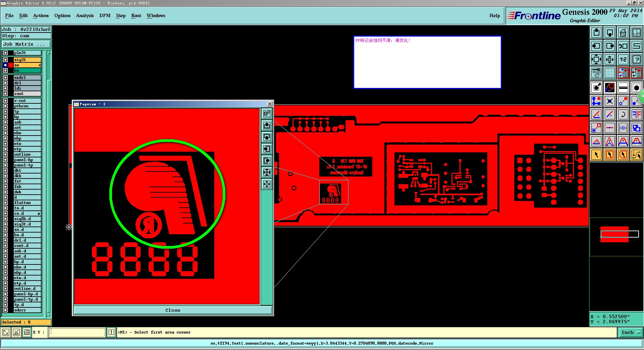Select the ruler measure tool
The height and width of the screenshot is (350, 644).
pos(623,88)
